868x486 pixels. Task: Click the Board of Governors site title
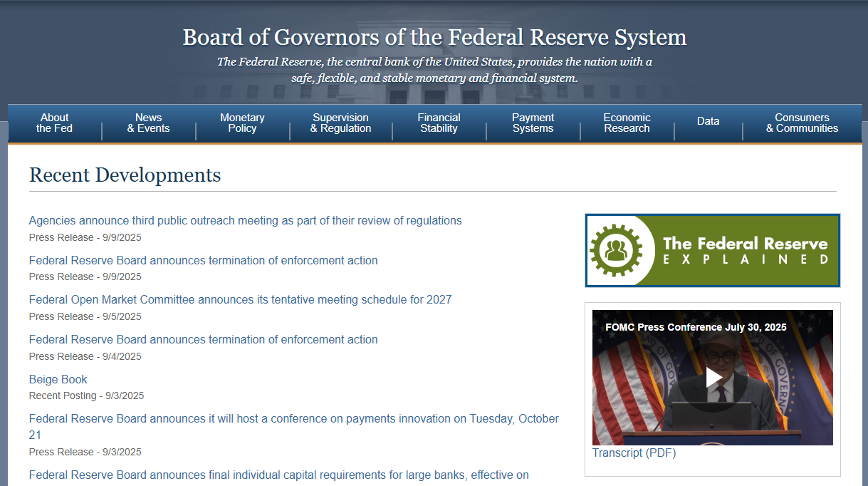(x=434, y=37)
